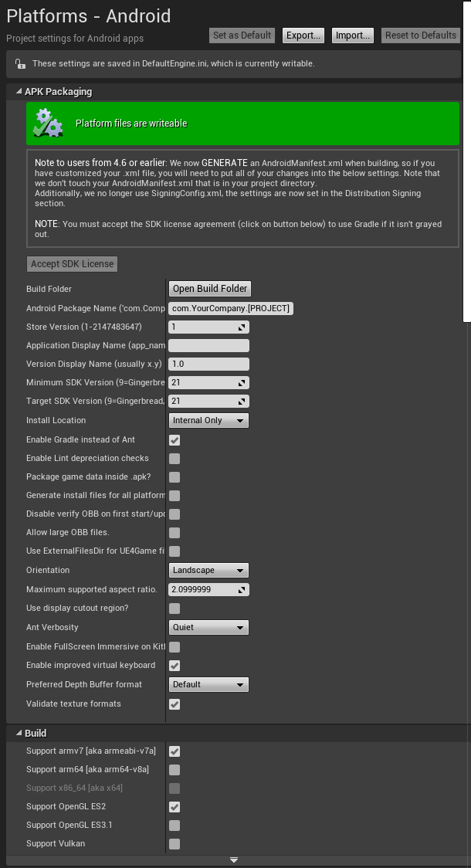This screenshot has width=471, height=868.
Task: Open Preferred Depth Buffer format dropdown
Action: [x=208, y=684]
